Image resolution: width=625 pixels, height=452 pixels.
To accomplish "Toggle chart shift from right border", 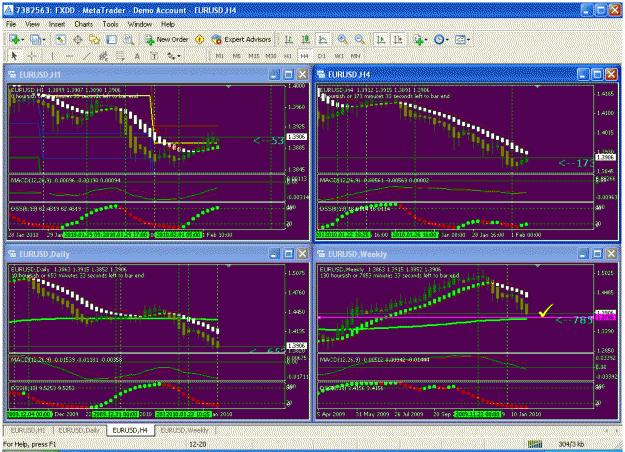I will click(x=397, y=39).
